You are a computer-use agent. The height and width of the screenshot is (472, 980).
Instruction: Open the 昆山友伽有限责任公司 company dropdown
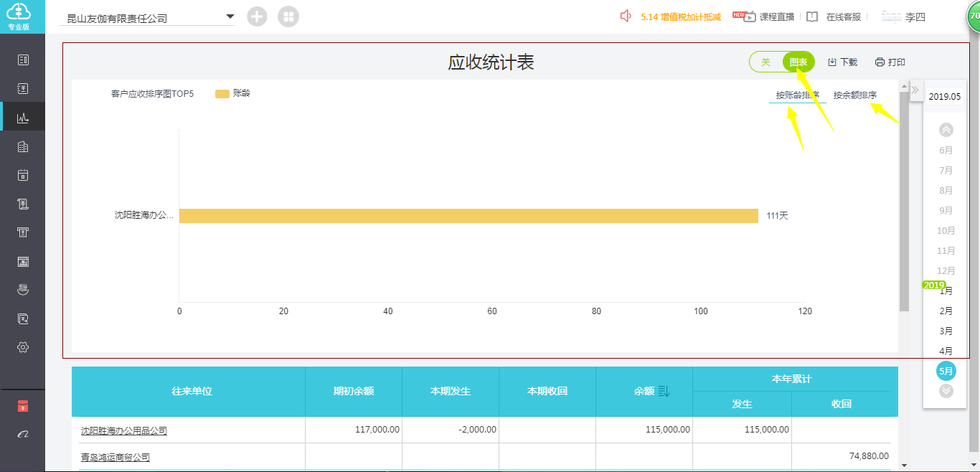coord(147,18)
